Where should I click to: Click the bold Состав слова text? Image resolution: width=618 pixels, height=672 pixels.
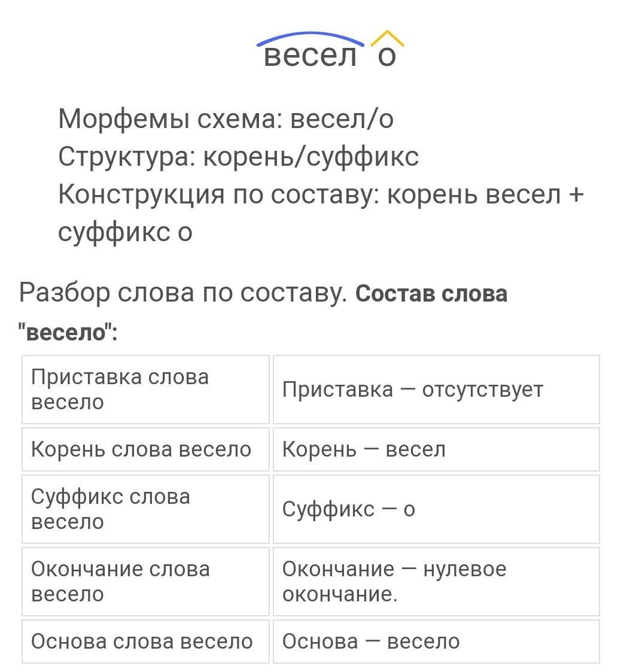(431, 294)
